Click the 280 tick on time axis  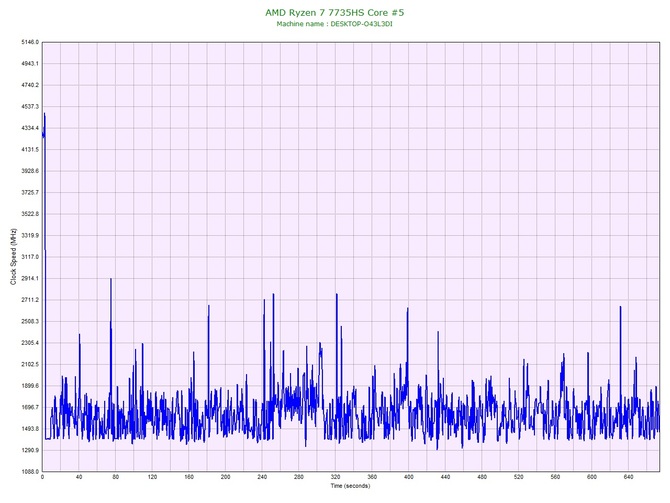(299, 477)
